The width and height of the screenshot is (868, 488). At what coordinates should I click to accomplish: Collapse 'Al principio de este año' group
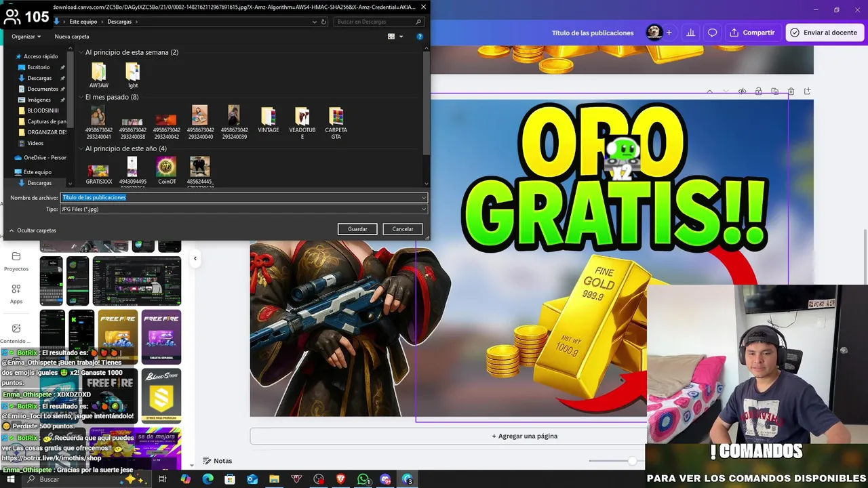pyautogui.click(x=81, y=148)
